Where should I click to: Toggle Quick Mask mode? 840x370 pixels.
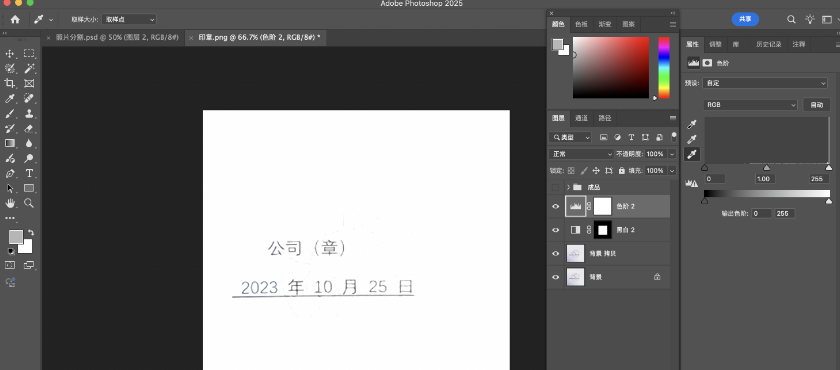point(10,265)
